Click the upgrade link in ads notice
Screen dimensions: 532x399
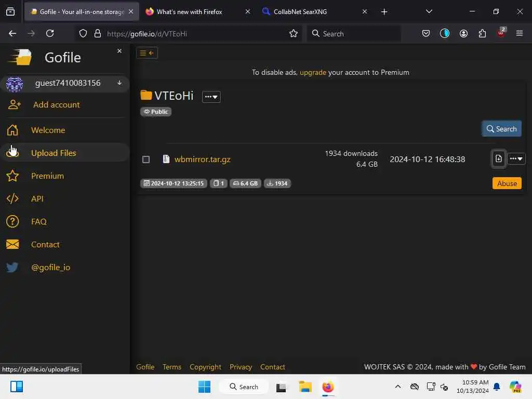point(313,72)
